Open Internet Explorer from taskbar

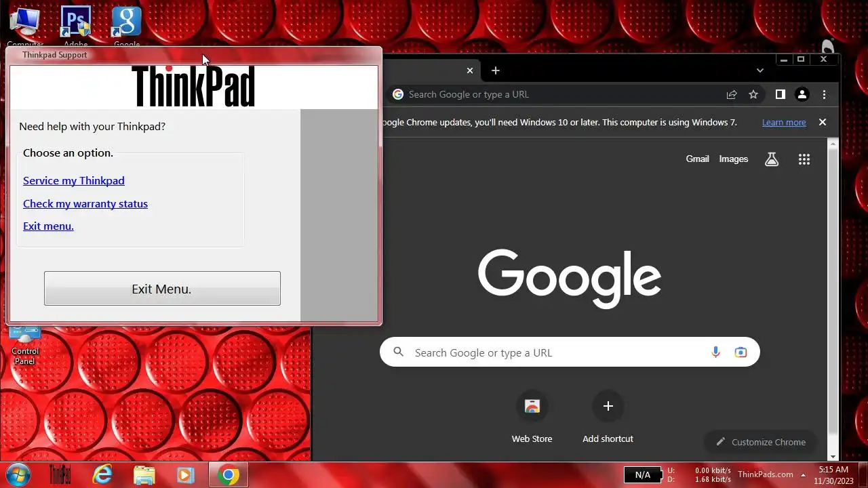click(x=102, y=474)
